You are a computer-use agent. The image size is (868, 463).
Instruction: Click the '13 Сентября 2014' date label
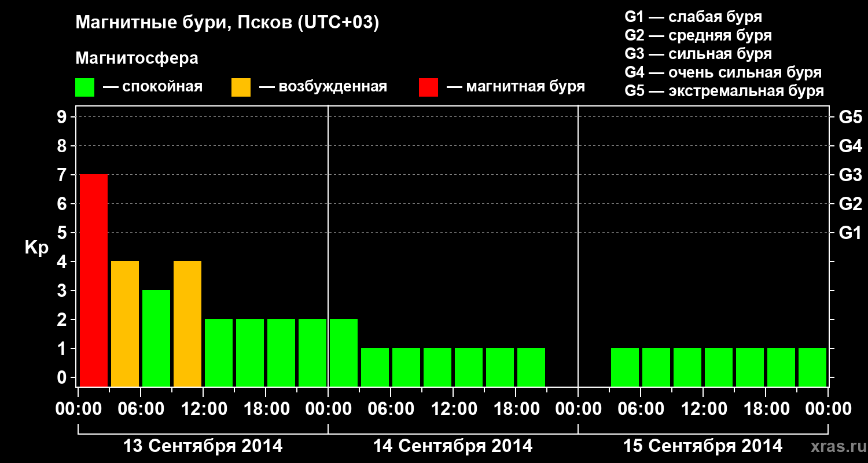click(x=203, y=446)
